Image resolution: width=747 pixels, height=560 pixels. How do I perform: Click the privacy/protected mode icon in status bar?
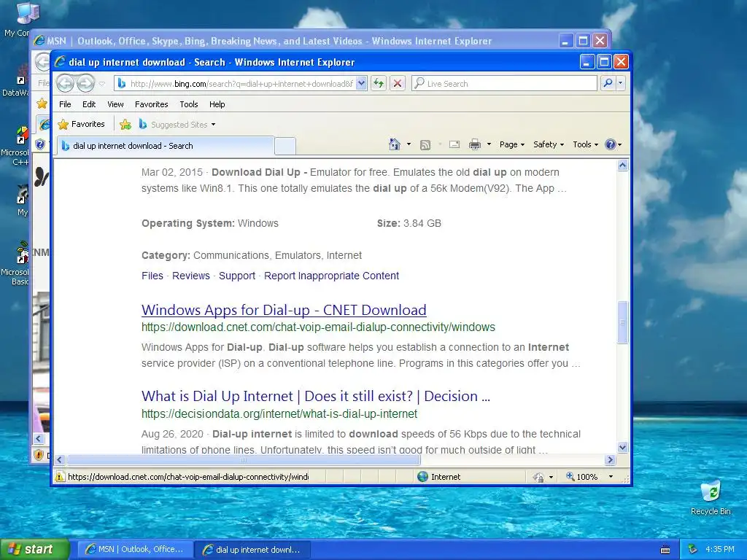(x=538, y=477)
